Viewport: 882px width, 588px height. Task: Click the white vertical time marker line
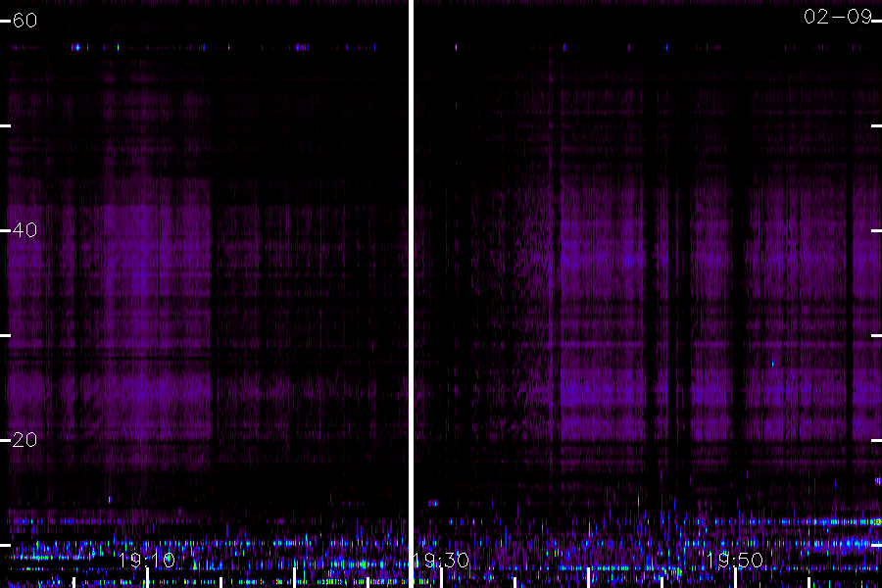click(411, 294)
